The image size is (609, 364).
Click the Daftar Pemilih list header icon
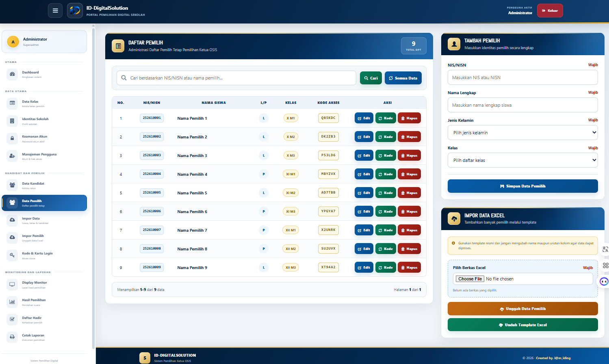pos(118,46)
